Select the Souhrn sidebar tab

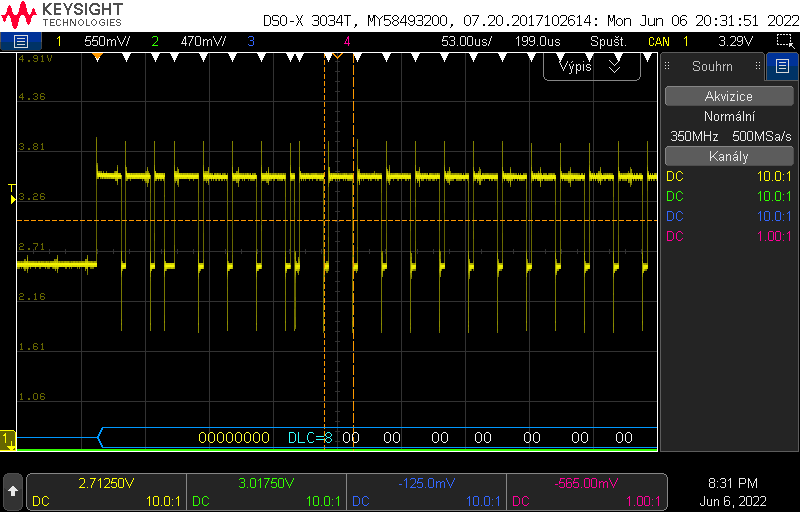(712, 66)
